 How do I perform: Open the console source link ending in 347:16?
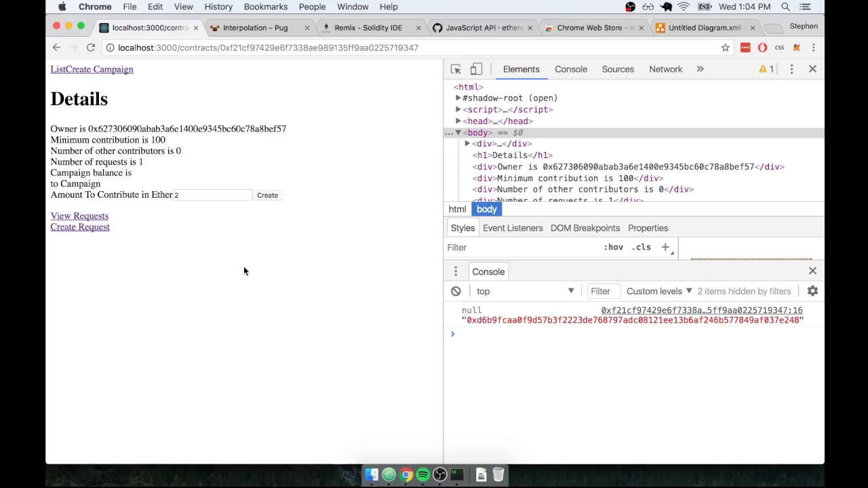pos(702,310)
